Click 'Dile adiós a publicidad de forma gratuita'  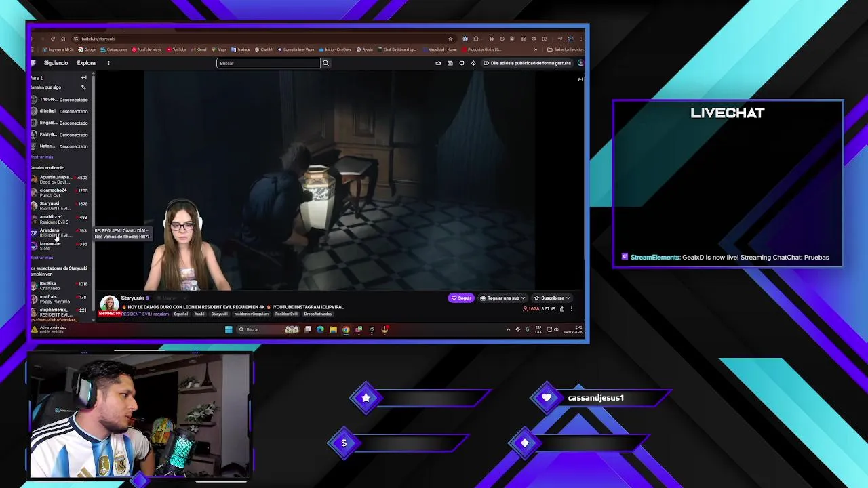coord(527,63)
